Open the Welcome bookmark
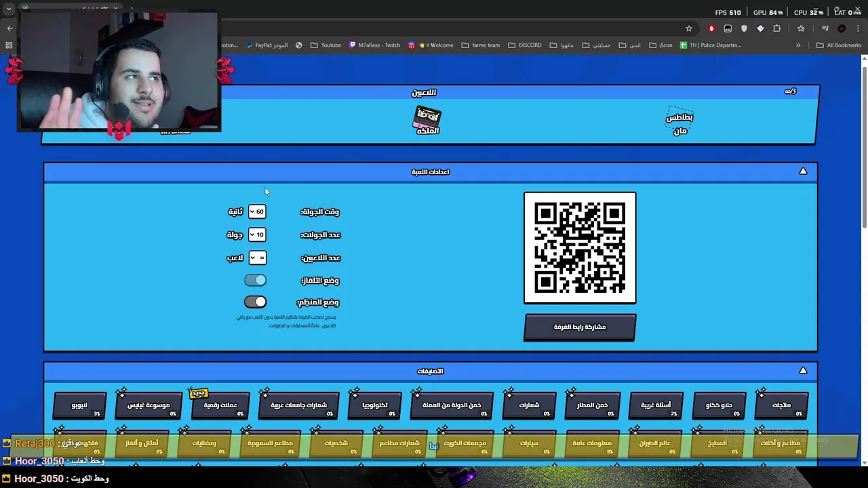Screen dimensions: 868x488 pyautogui.click(x=431, y=45)
